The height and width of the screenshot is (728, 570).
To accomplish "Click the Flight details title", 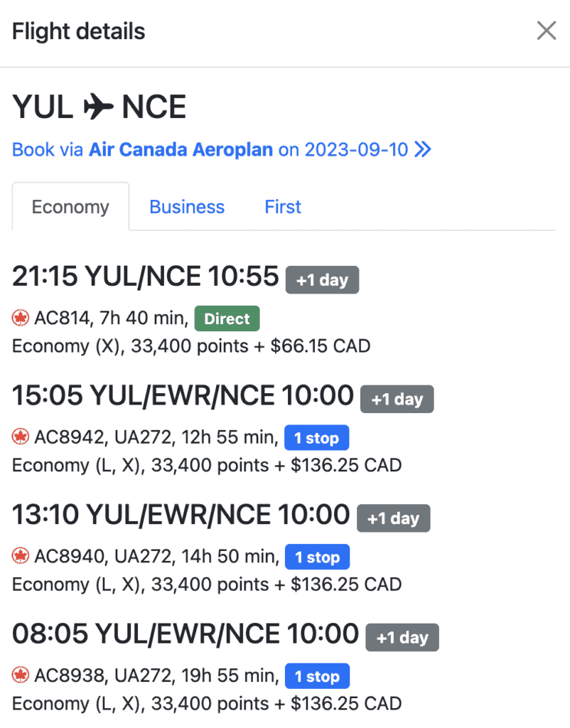I will [79, 31].
